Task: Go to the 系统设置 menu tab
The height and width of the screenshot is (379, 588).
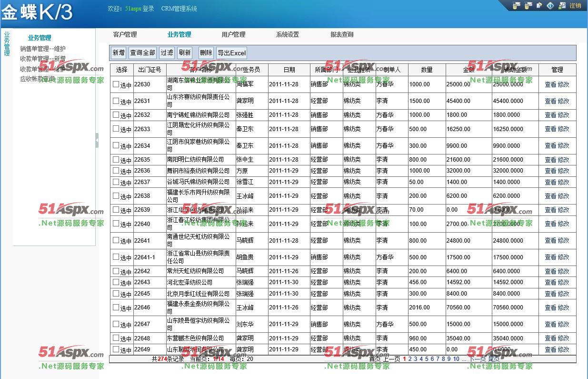Action: (x=288, y=34)
